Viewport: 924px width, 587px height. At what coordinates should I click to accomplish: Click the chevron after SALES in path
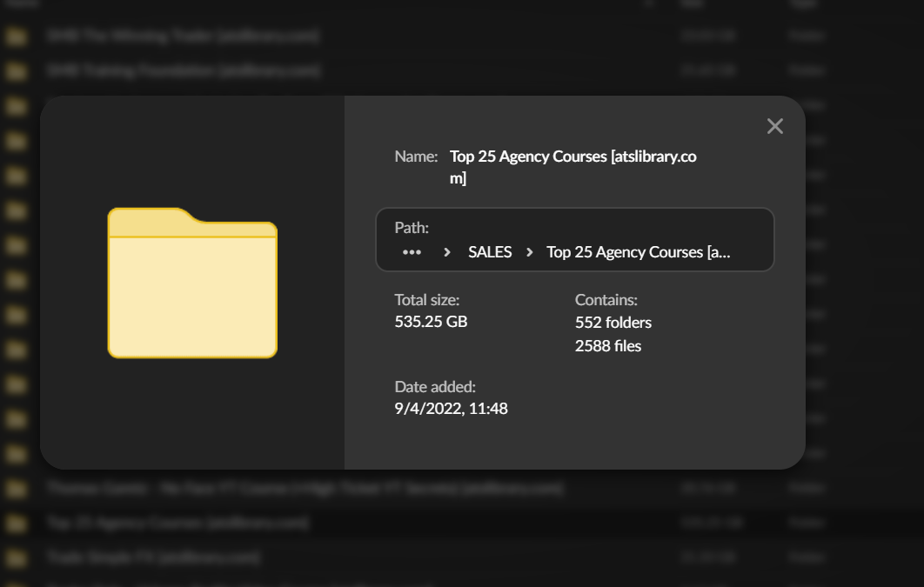pyautogui.click(x=529, y=252)
